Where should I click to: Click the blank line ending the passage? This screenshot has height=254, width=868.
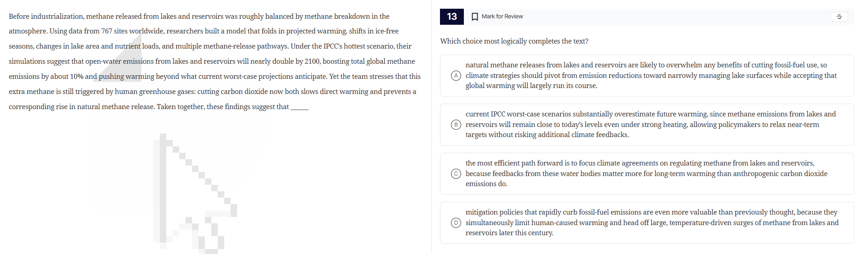coord(299,108)
